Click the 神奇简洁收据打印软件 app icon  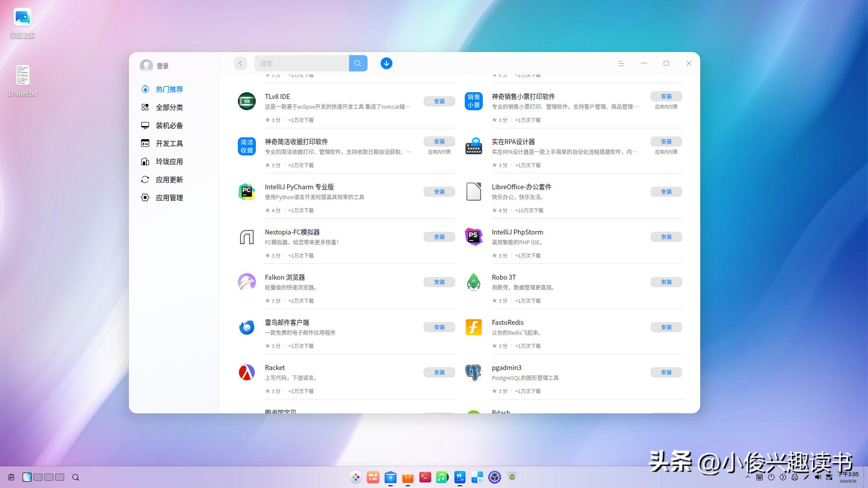click(247, 146)
